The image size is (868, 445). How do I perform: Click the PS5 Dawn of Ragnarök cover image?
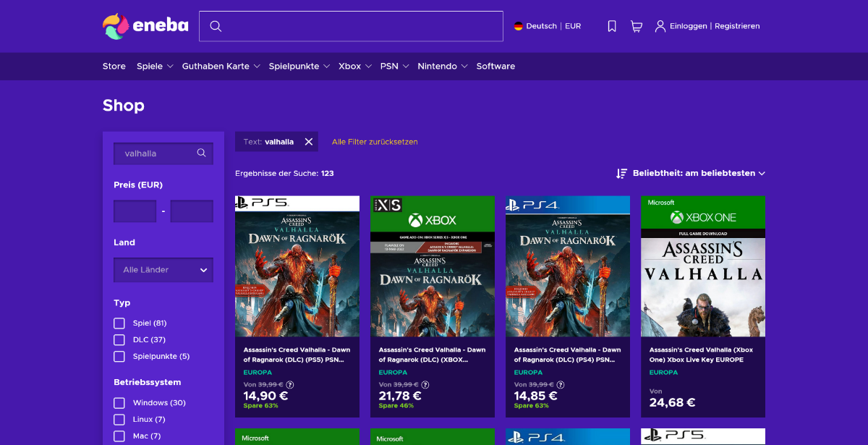[297, 266]
